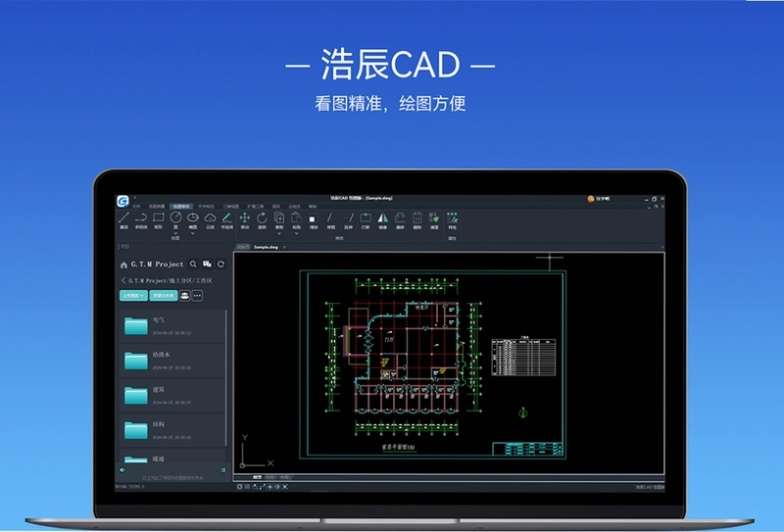The width and height of the screenshot is (784, 532).
Task: Activate the Delete trash-can tool
Action: click(x=417, y=220)
